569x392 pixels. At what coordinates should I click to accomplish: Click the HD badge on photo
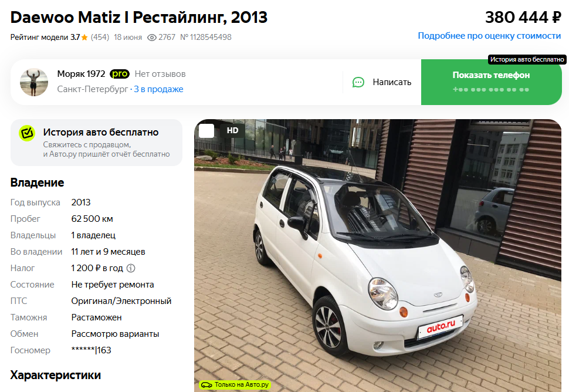(x=233, y=130)
